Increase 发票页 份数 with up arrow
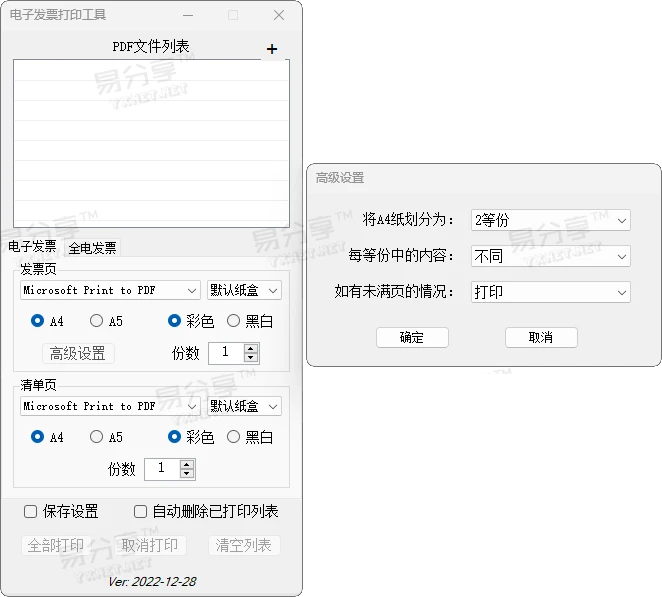 pyautogui.click(x=251, y=349)
